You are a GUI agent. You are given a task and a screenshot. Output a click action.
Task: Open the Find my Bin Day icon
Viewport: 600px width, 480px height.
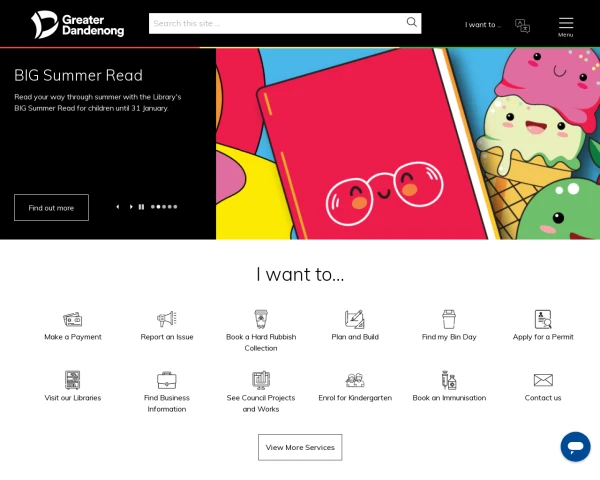coord(449,319)
